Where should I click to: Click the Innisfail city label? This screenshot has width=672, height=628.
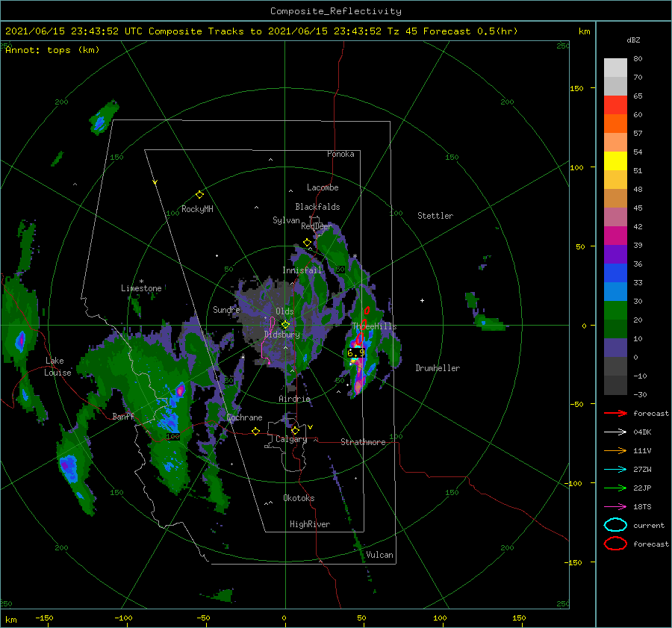pos(302,270)
